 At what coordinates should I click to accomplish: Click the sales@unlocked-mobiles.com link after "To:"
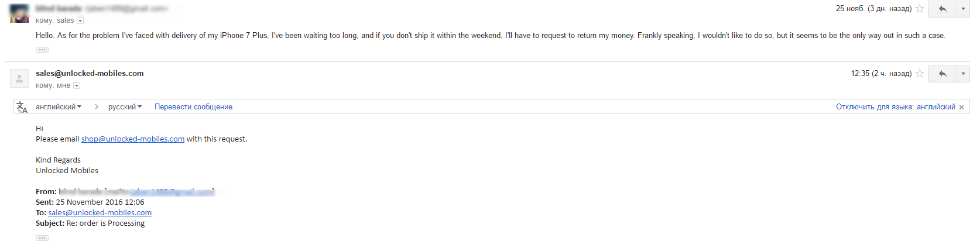tap(100, 213)
